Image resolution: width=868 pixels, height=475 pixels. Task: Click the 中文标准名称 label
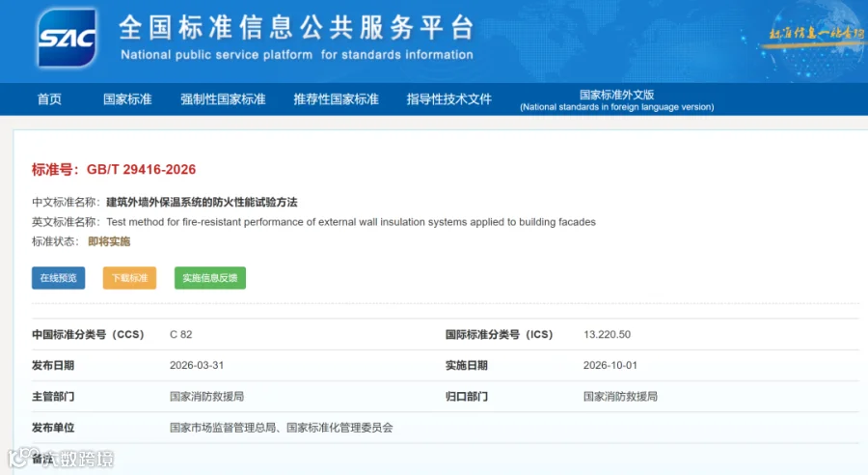pos(66,203)
